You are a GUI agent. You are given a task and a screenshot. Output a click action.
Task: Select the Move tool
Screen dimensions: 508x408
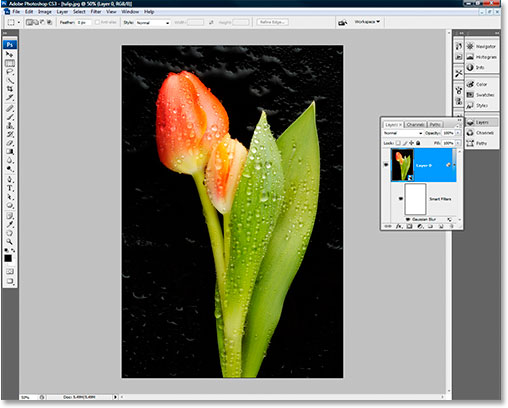pos(10,54)
